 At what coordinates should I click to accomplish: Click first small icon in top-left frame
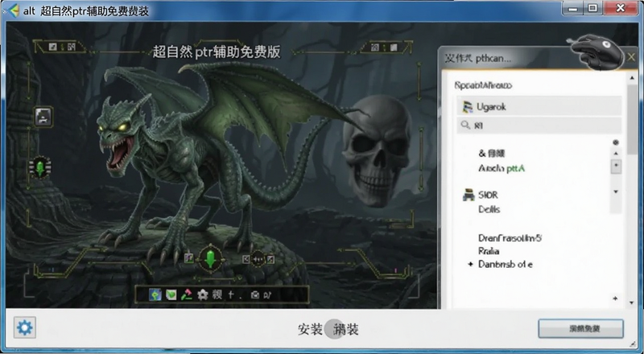(x=53, y=47)
